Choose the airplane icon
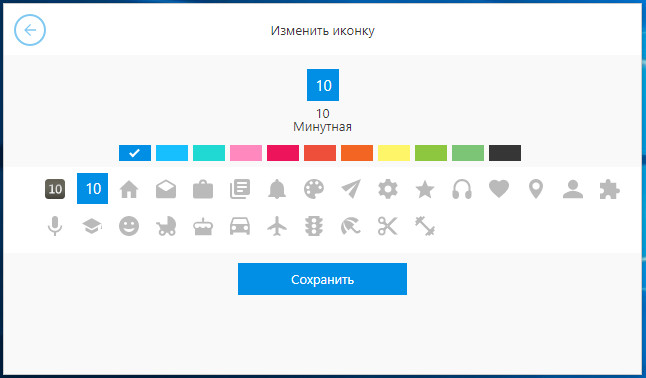The height and width of the screenshot is (378, 646). click(277, 226)
